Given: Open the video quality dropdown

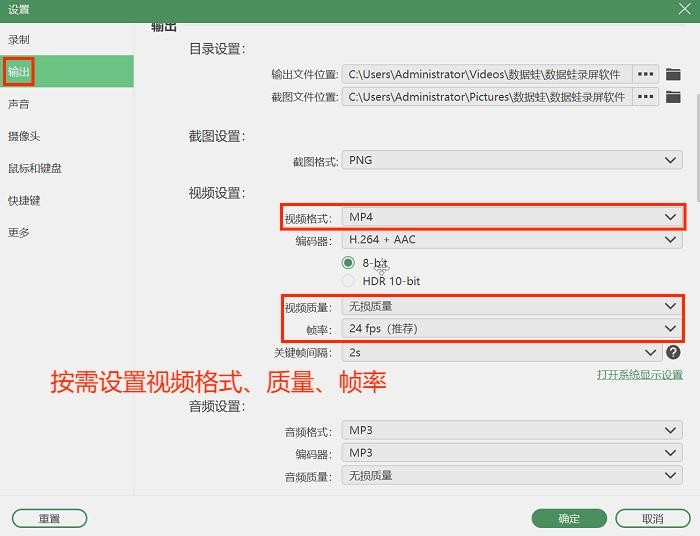Looking at the screenshot, I should click(512, 307).
